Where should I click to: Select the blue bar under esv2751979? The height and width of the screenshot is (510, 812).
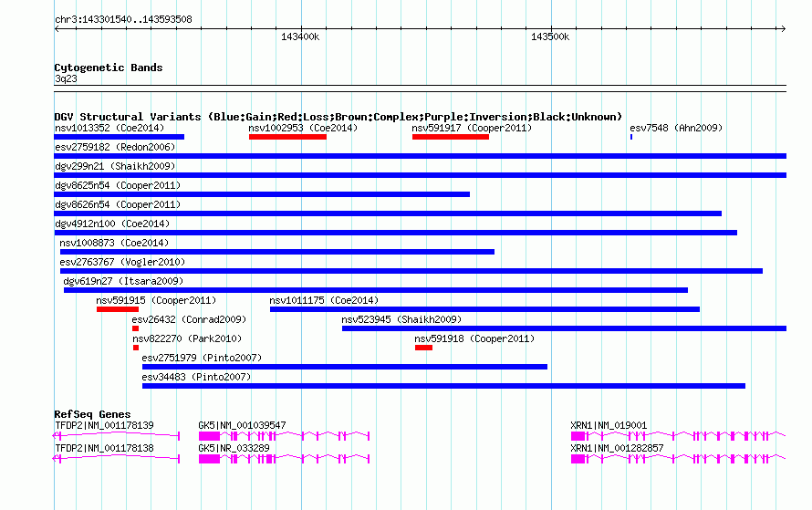(345, 367)
